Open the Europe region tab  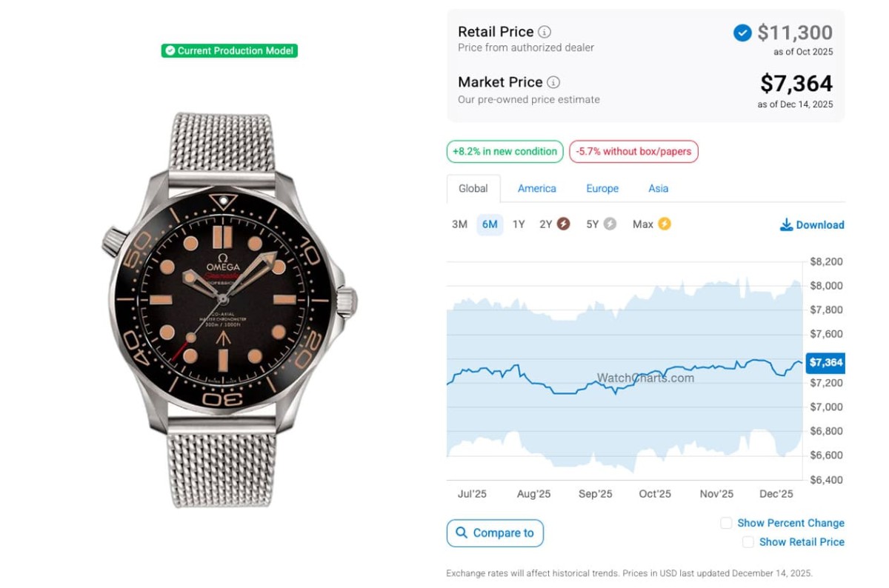tap(602, 189)
